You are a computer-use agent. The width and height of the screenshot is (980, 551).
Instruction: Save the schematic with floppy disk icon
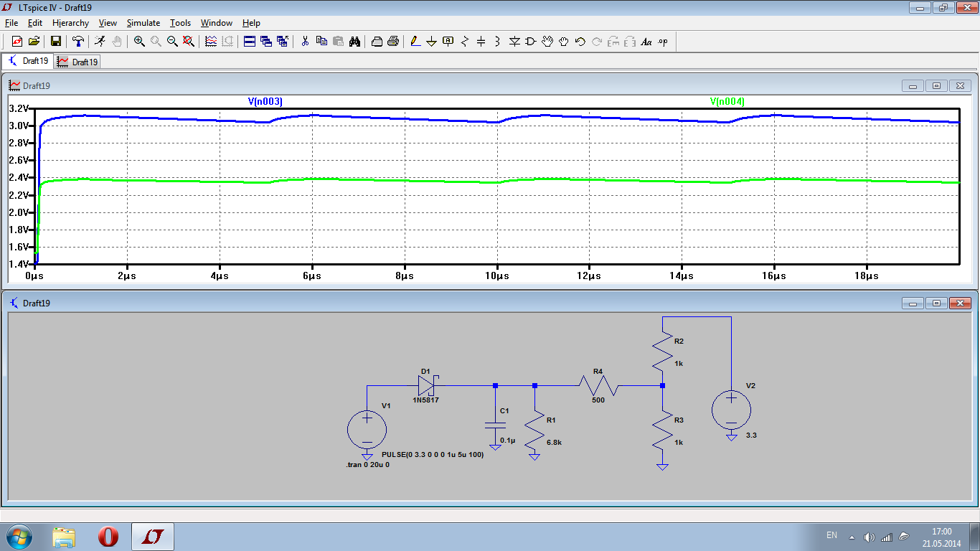tap(55, 42)
